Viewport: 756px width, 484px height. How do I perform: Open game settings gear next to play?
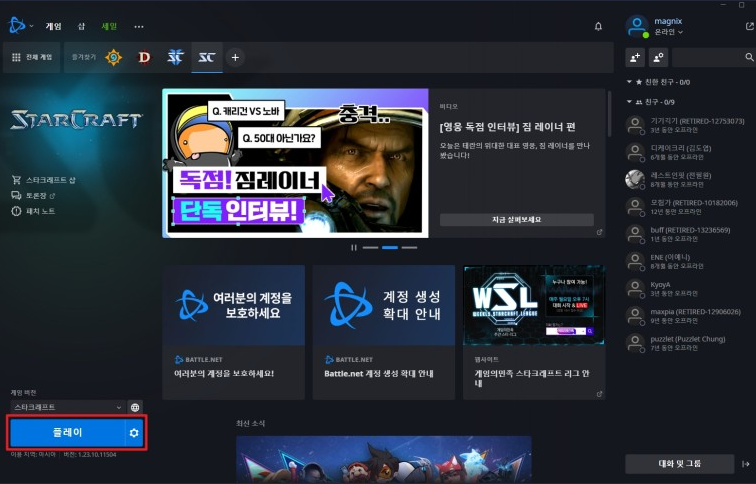click(x=134, y=433)
